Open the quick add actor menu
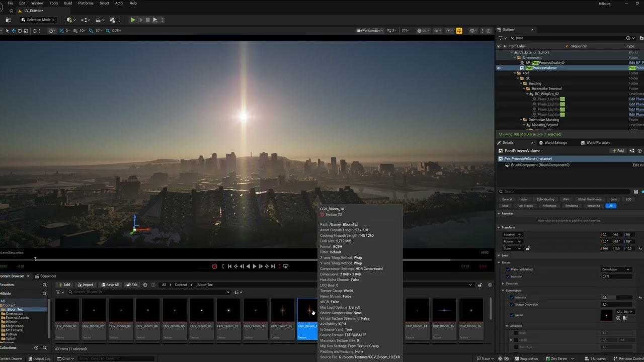 (70, 20)
